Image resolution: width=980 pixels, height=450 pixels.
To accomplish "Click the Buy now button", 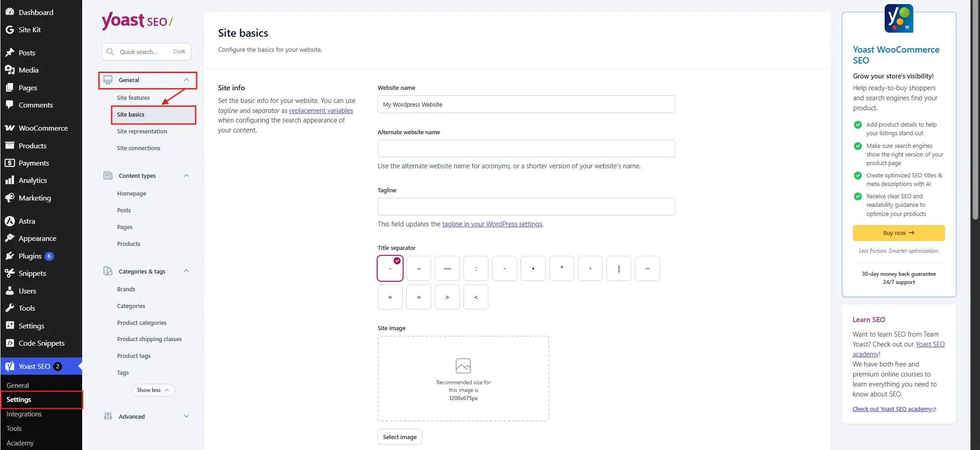I will [899, 233].
